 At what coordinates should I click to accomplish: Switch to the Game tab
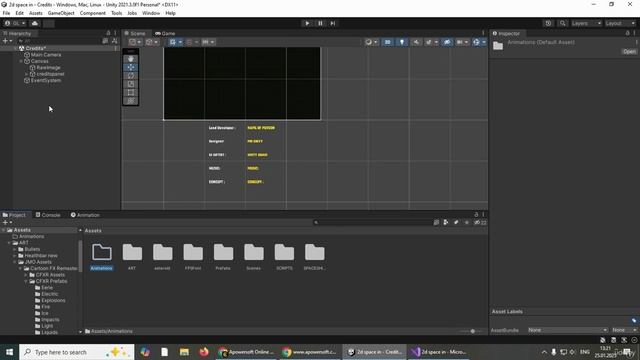165,33
